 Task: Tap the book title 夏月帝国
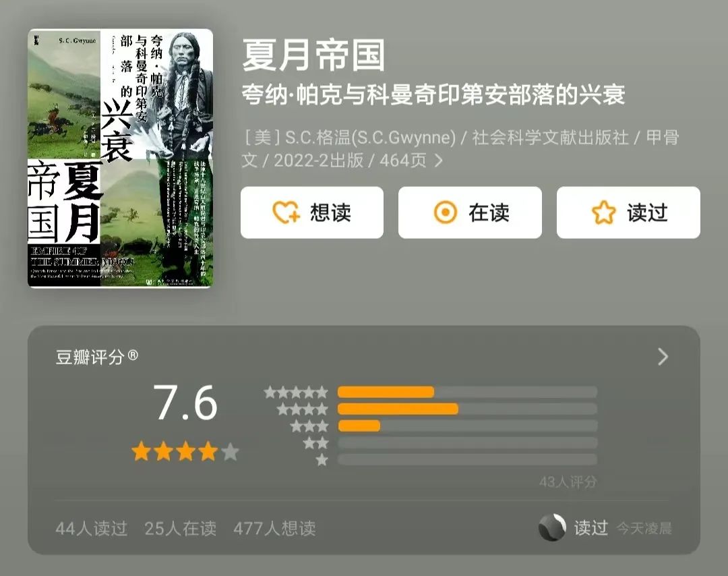pos(313,55)
